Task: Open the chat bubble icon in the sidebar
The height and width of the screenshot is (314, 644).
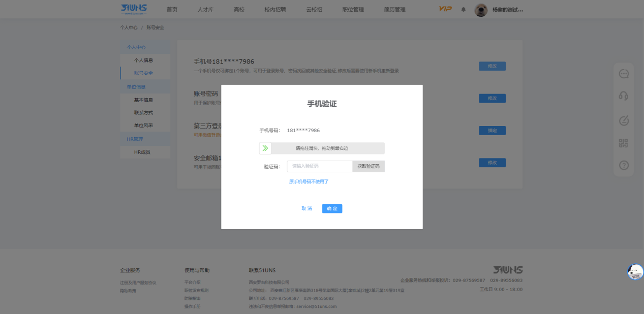Action: click(624, 74)
